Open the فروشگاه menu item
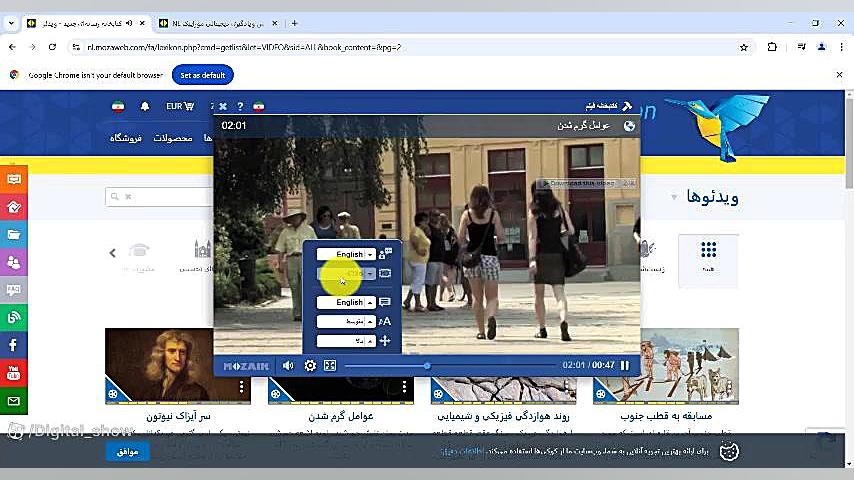Viewport: 854px width, 480px height. [126, 138]
